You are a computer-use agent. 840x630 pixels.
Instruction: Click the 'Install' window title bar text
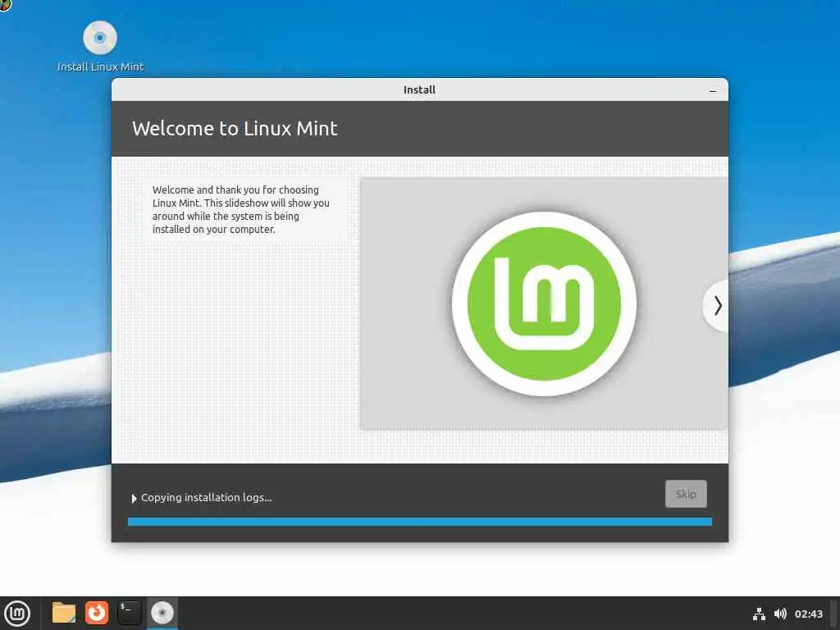[x=419, y=90]
